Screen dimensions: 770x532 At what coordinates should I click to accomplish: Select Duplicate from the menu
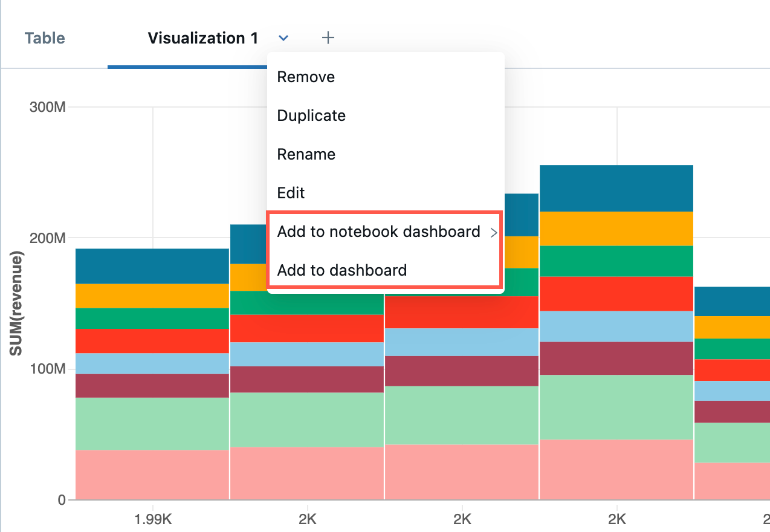coord(311,115)
